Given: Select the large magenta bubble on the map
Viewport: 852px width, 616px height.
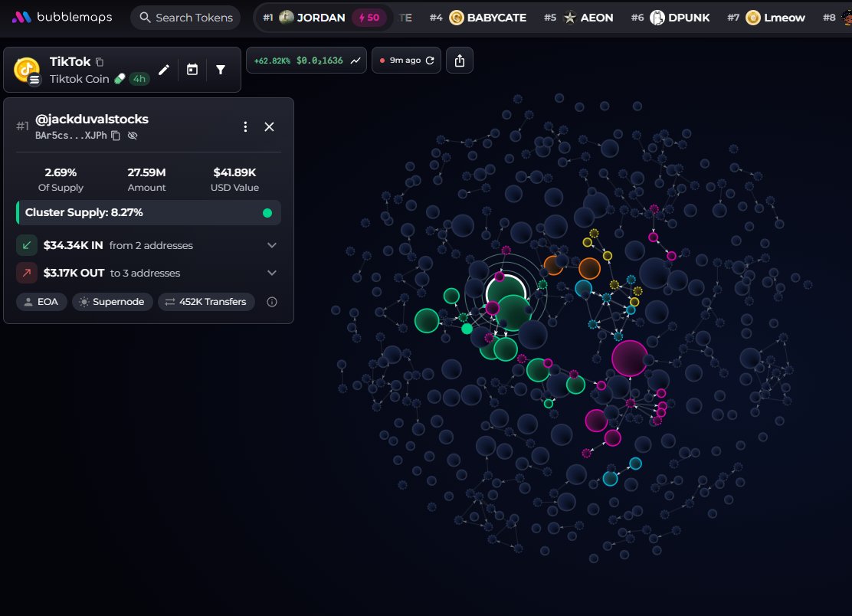Looking at the screenshot, I should (x=630, y=359).
